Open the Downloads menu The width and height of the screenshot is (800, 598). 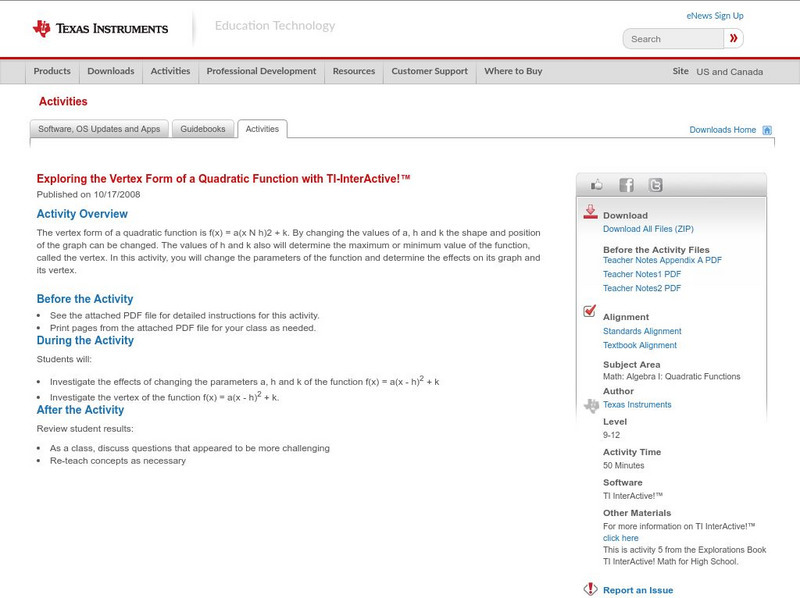[111, 71]
